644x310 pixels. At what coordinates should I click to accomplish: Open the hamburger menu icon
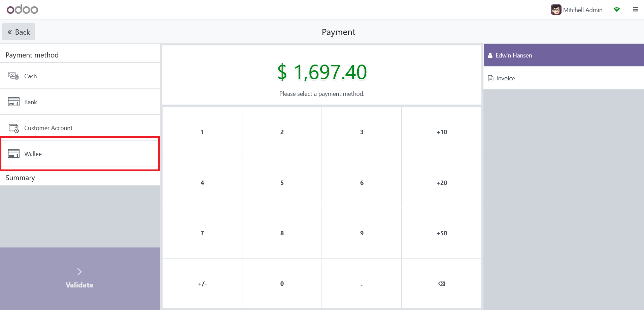point(635,10)
